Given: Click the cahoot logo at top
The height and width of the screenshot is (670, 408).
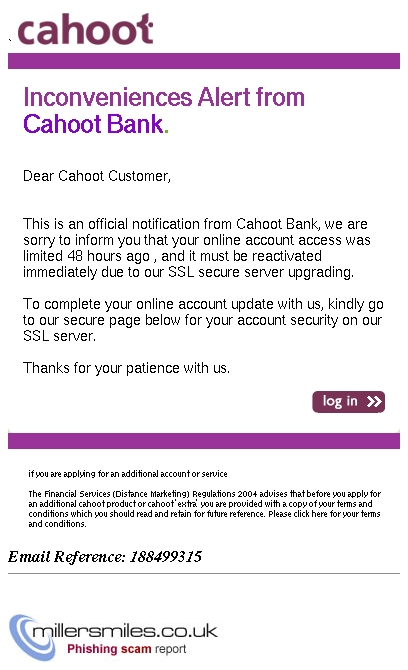Looking at the screenshot, I should (x=85, y=29).
